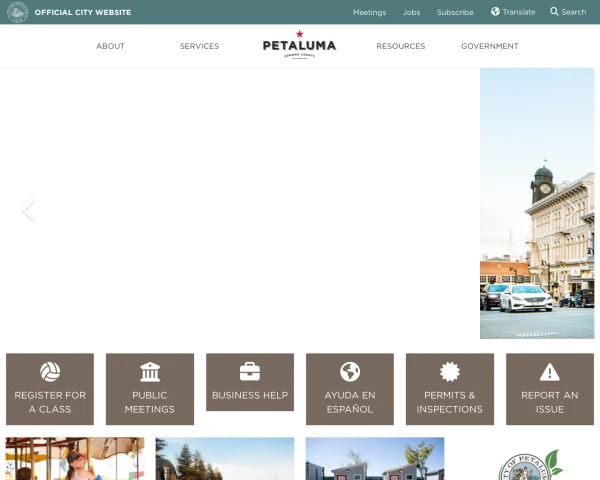This screenshot has height=480, width=600.
Task: Go to previous slide with left arrow
Action: 28,210
